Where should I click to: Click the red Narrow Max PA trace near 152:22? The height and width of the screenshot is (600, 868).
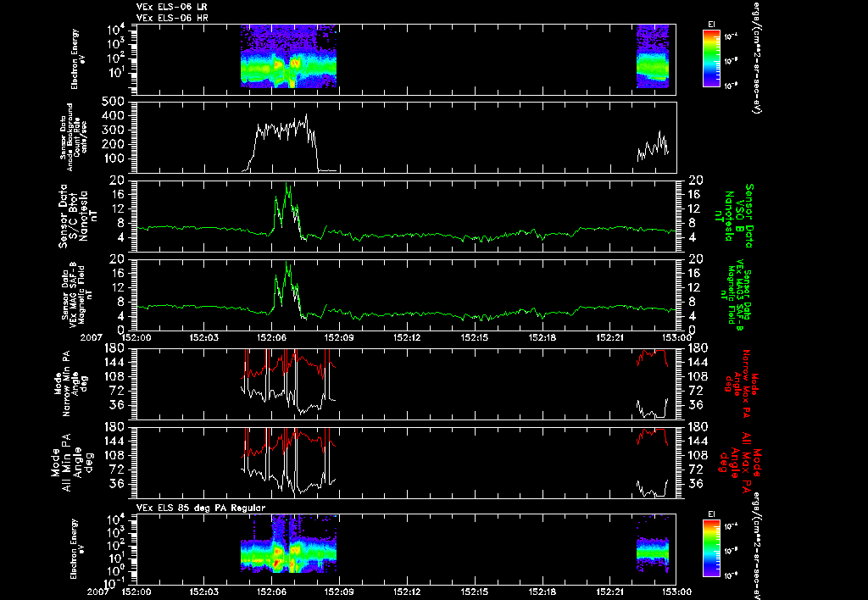pos(652,354)
